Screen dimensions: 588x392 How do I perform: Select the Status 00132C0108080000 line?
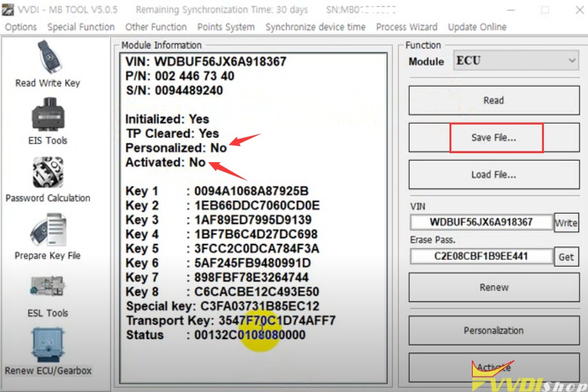tap(216, 335)
